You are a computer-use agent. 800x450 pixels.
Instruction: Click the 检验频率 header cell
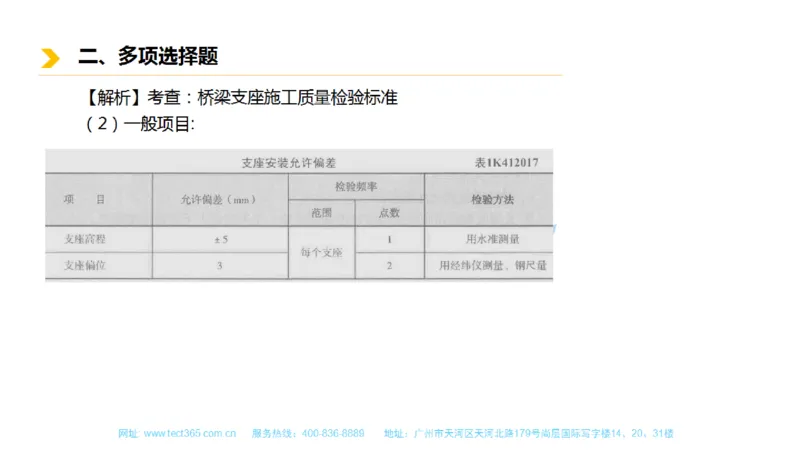(x=356, y=187)
